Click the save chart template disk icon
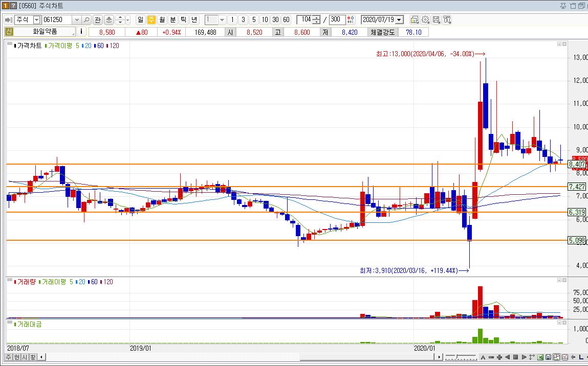 [436, 20]
